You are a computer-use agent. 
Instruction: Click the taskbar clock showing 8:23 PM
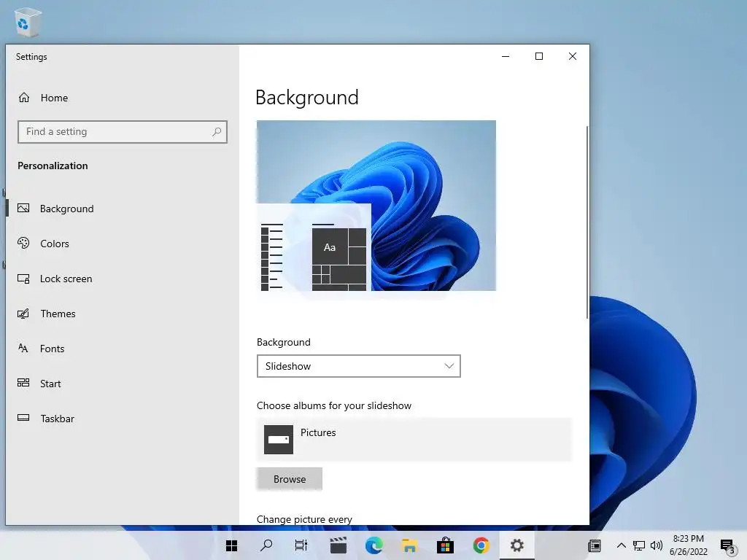tap(689, 545)
